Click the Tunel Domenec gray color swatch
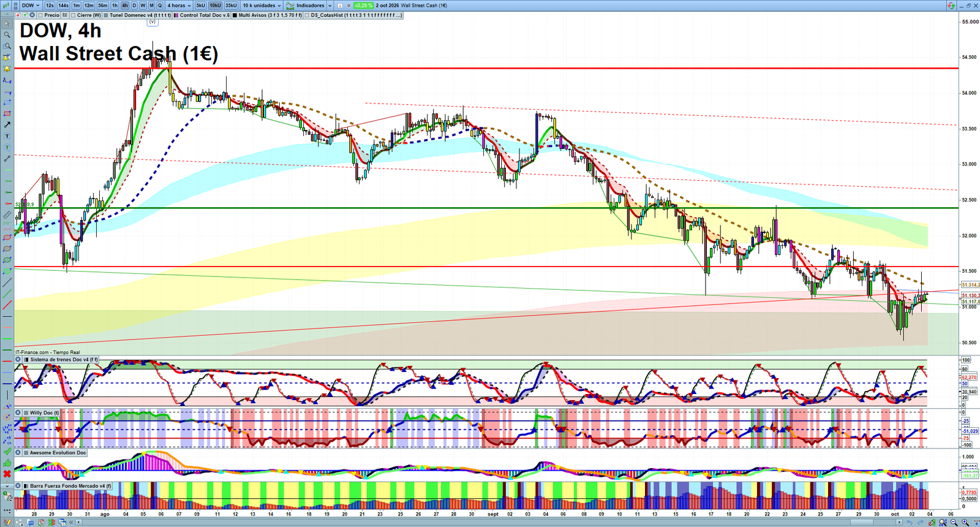The image size is (980, 527). click(x=106, y=15)
